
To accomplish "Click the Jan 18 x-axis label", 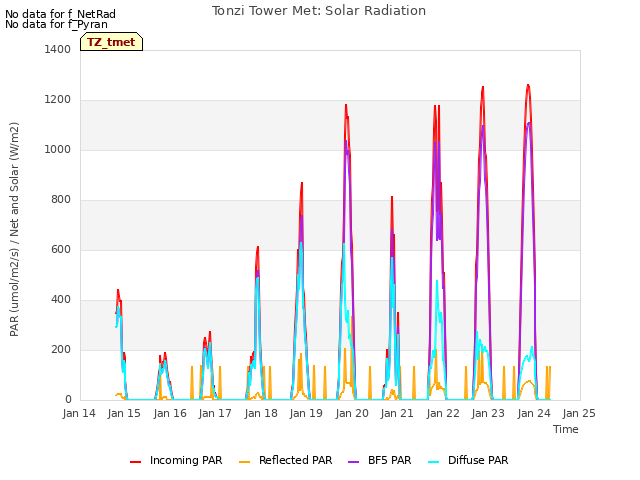I will (261, 413).
